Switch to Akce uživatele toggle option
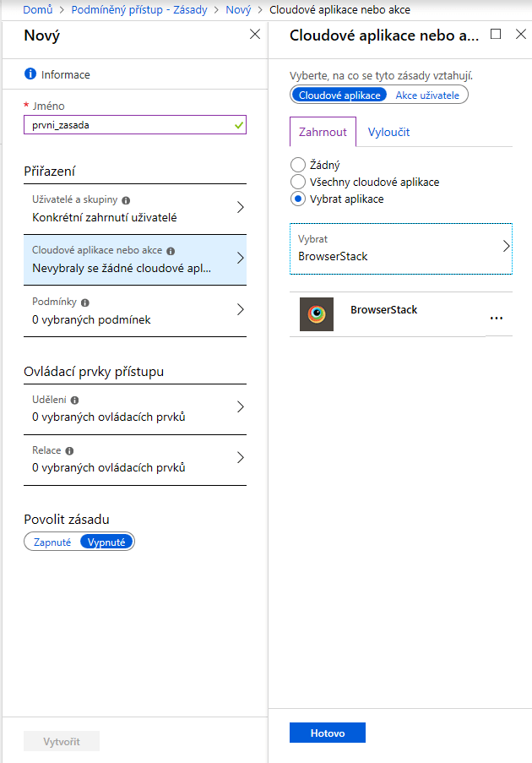This screenshot has height=763, width=532. [427, 95]
